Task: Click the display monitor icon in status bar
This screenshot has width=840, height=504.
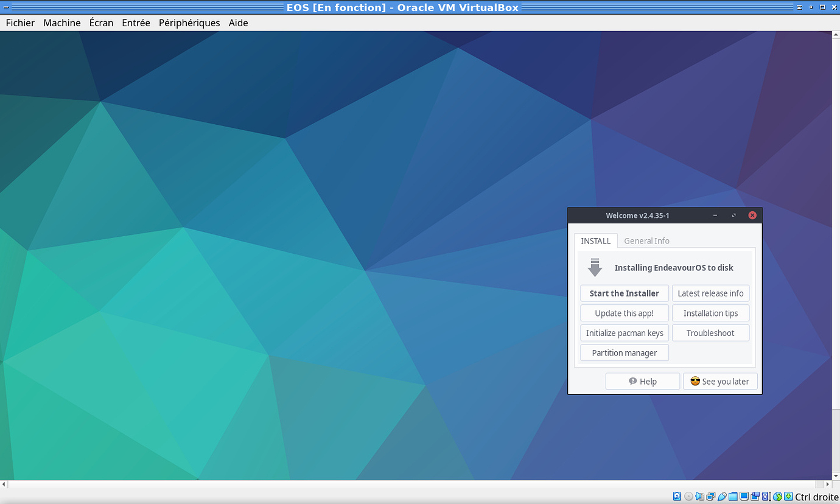Action: 744,497
